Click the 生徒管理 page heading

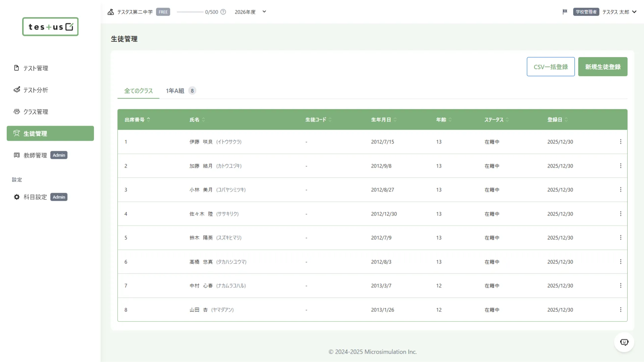[x=124, y=39]
